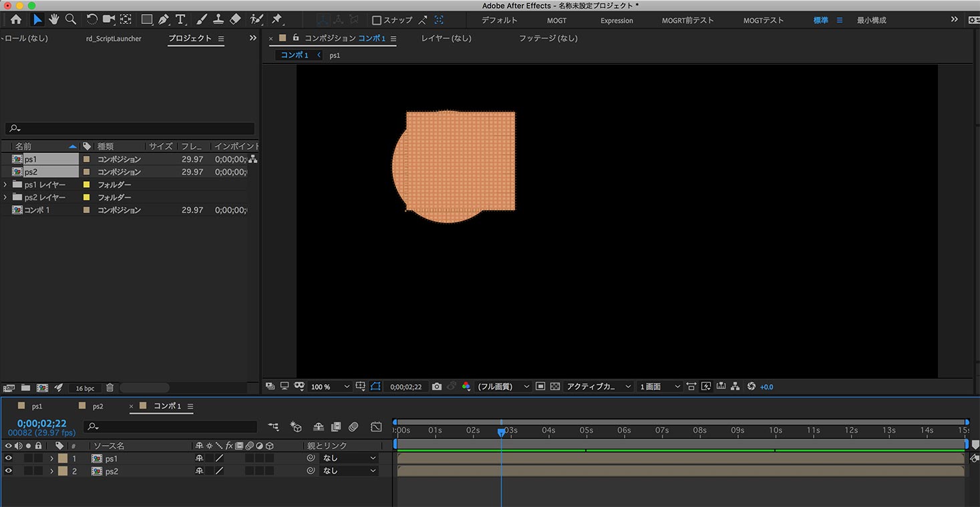Enable the スナップ checkbox

(x=377, y=21)
